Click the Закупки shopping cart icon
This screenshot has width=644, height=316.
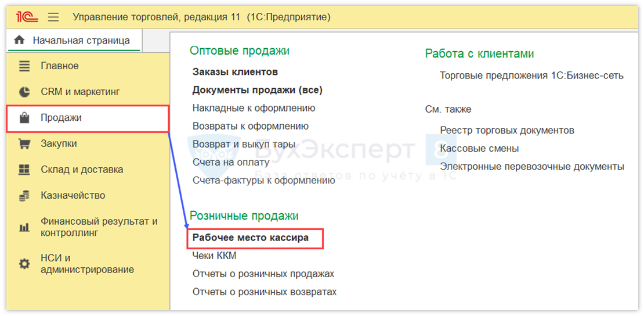click(24, 143)
